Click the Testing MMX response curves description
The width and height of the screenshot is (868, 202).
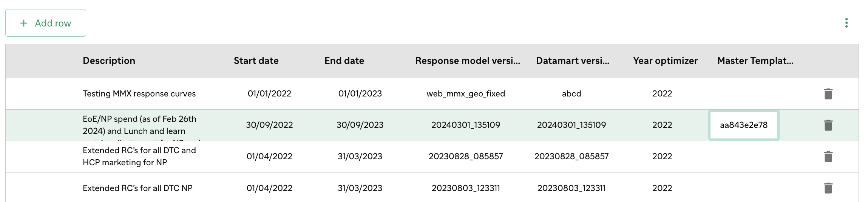pos(139,94)
